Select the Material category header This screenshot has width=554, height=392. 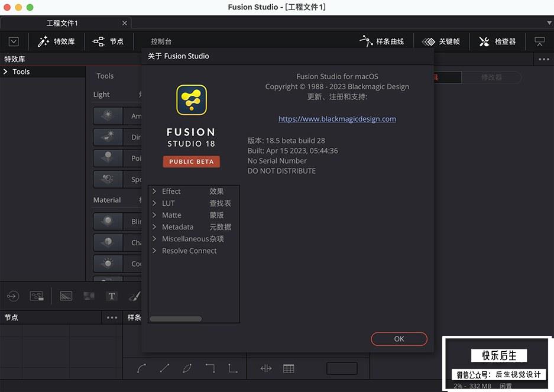pyautogui.click(x=107, y=200)
